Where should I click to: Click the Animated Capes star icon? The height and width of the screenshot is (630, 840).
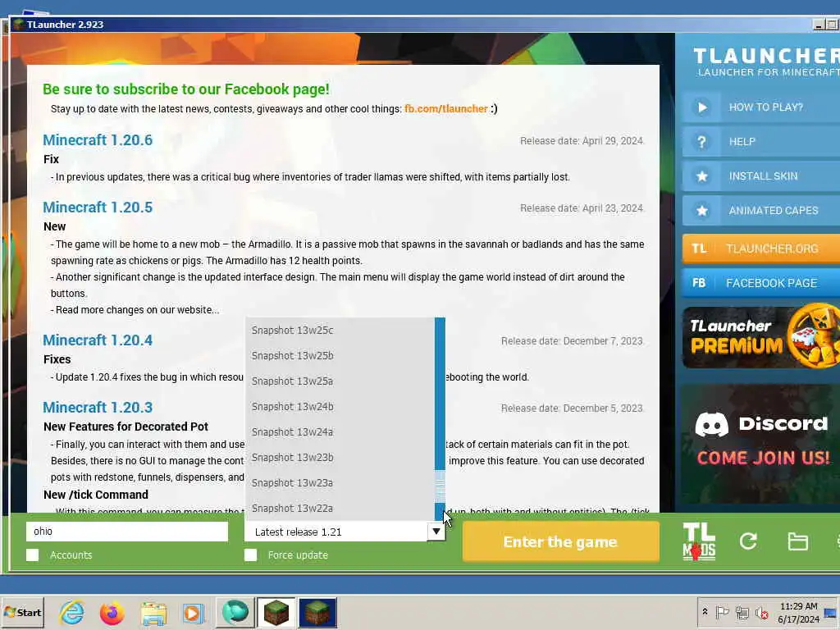click(702, 211)
